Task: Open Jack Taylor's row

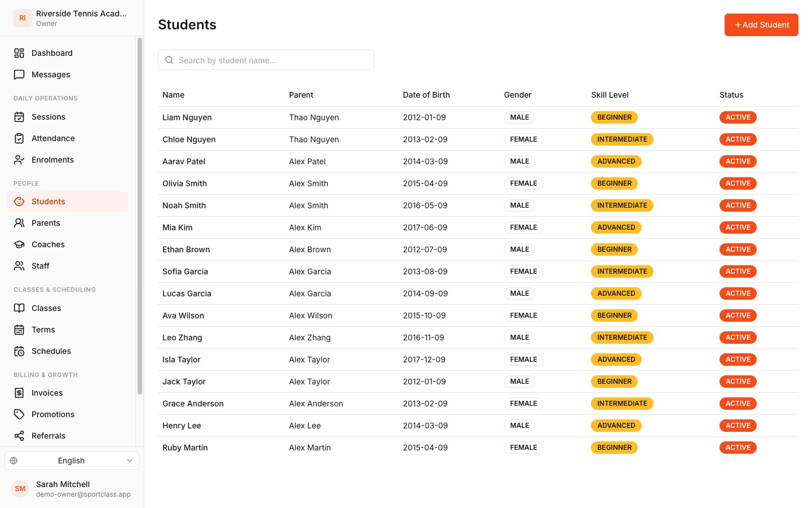Action: 478,382
